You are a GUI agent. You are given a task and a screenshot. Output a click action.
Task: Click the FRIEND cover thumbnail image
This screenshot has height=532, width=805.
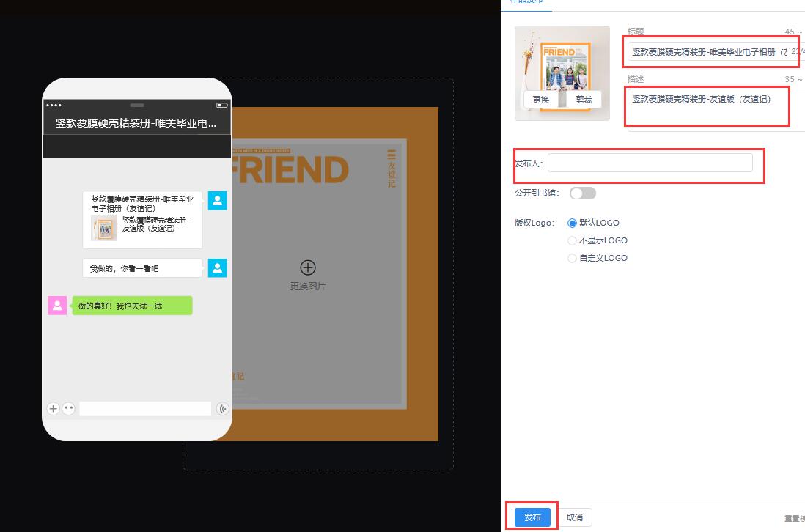click(x=562, y=73)
